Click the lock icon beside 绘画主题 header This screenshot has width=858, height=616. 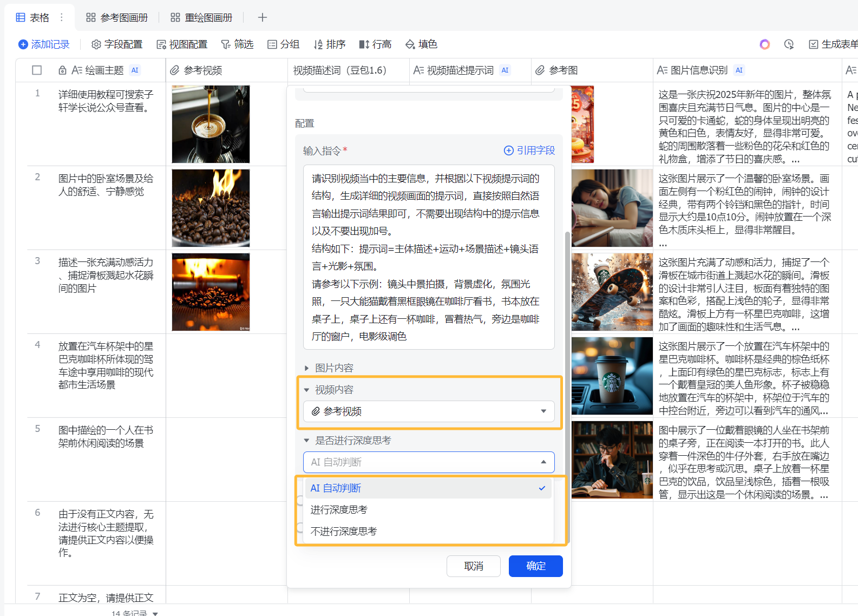click(x=62, y=70)
